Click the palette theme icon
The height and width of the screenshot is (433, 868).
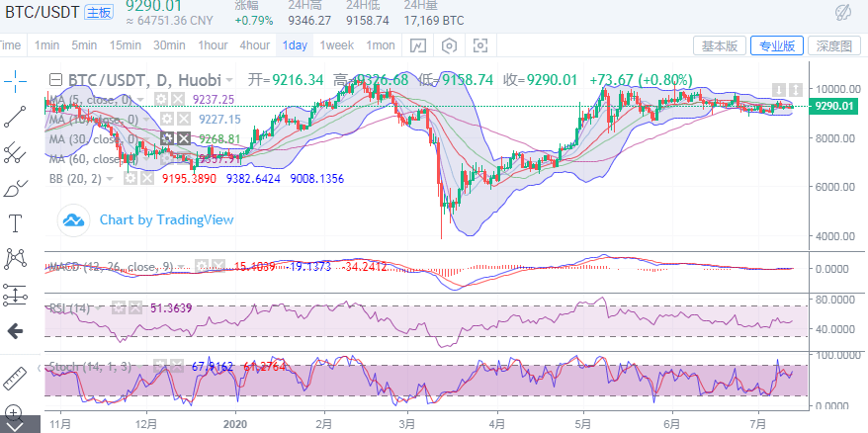point(843,12)
